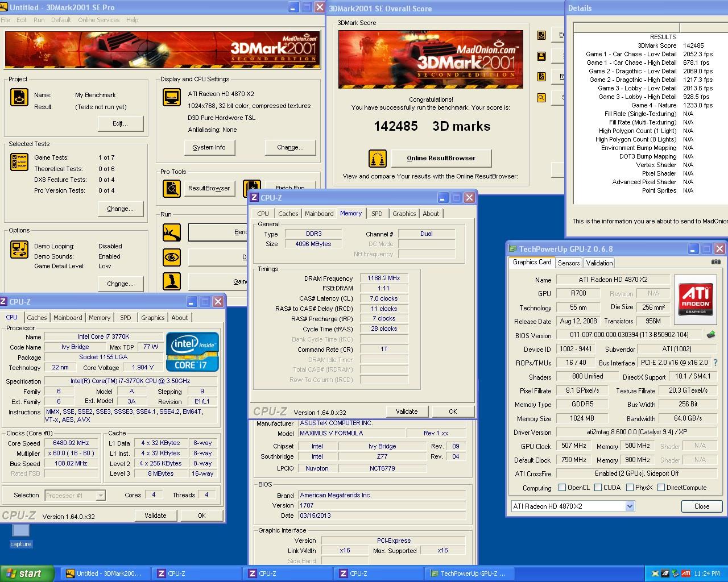
Task: Open the Online Services menu in 3DMark2001
Action: click(99, 20)
